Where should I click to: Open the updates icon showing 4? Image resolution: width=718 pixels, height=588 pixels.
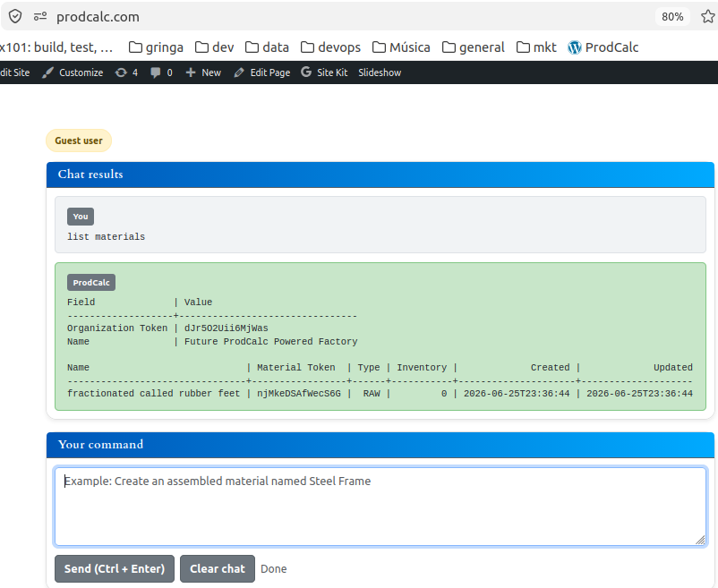click(x=126, y=72)
